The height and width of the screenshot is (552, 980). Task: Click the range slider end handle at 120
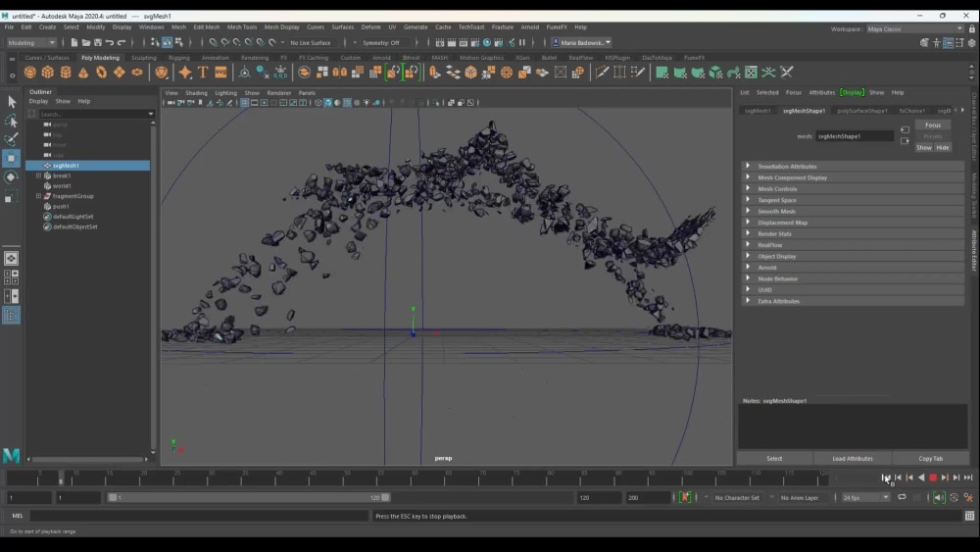385,498
